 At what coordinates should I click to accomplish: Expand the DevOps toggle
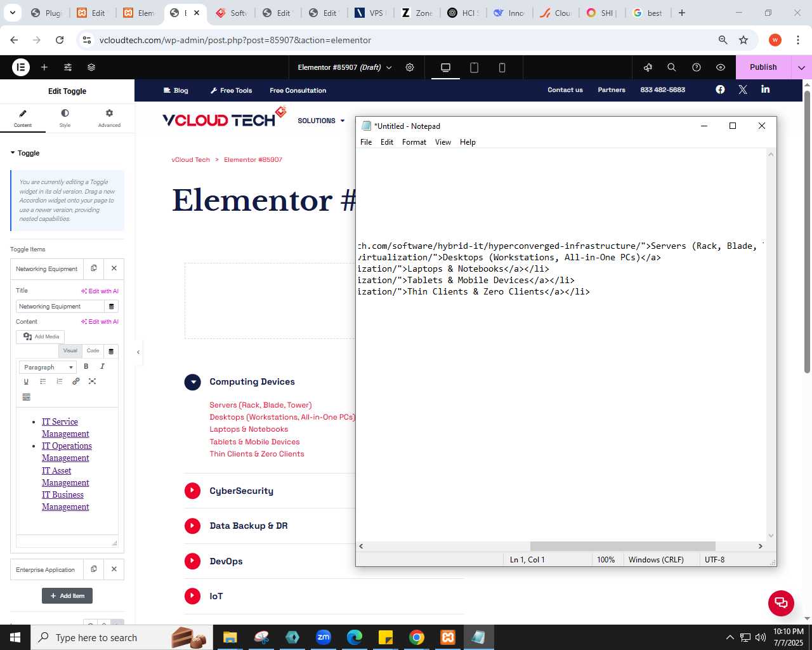(x=192, y=561)
